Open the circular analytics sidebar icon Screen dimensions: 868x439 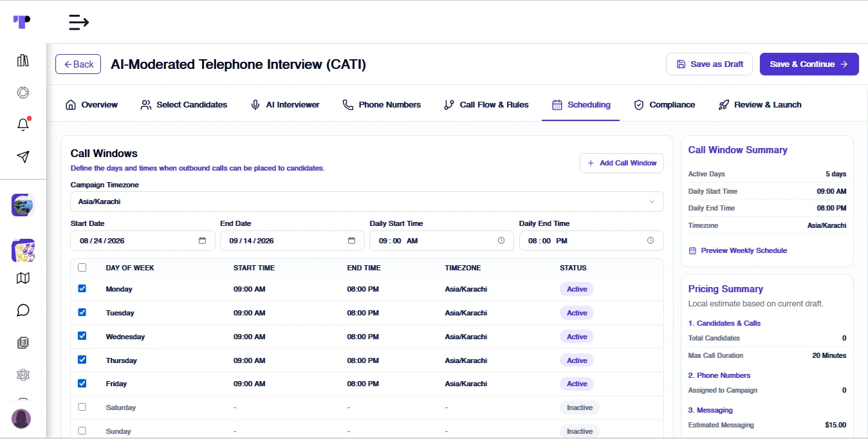[23, 93]
